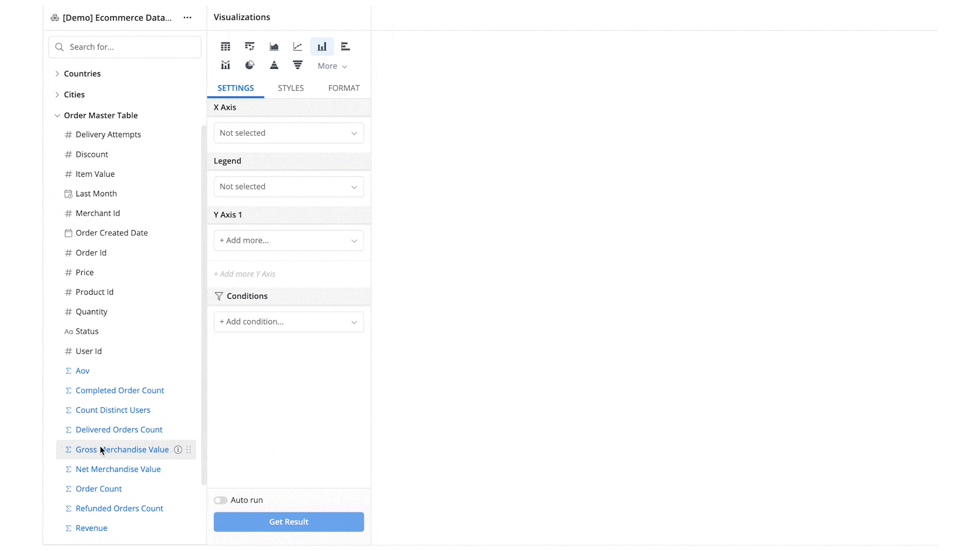Choose the pie chart visualization
Viewport: 980px width, 551px height.
(250, 65)
